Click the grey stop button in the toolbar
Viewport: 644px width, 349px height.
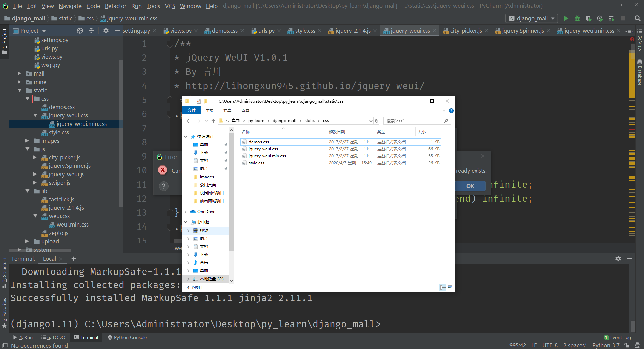coord(623,18)
